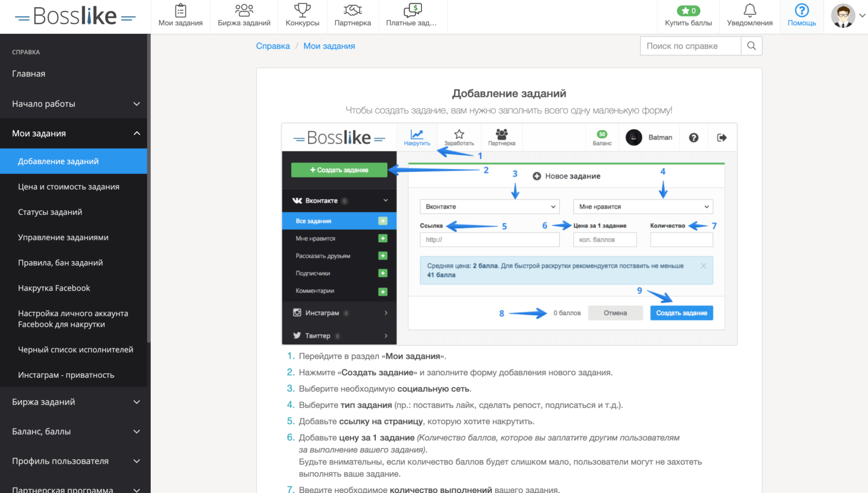Open the Конкурсы trophy icon
Screen dimensions: 868x493
pos(302,10)
